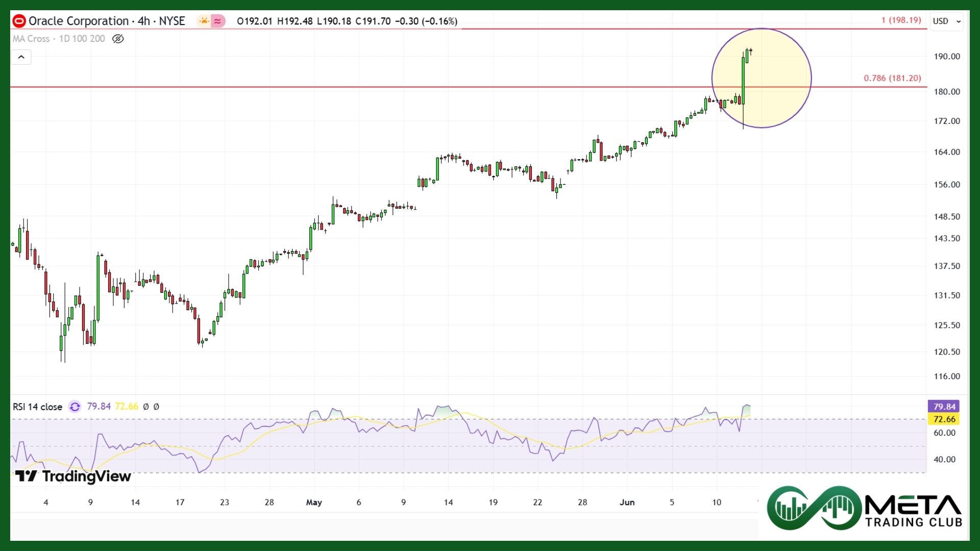Open the Oracle Corporation symbol title
This screenshot has width=980, height=551.
coord(107,21)
